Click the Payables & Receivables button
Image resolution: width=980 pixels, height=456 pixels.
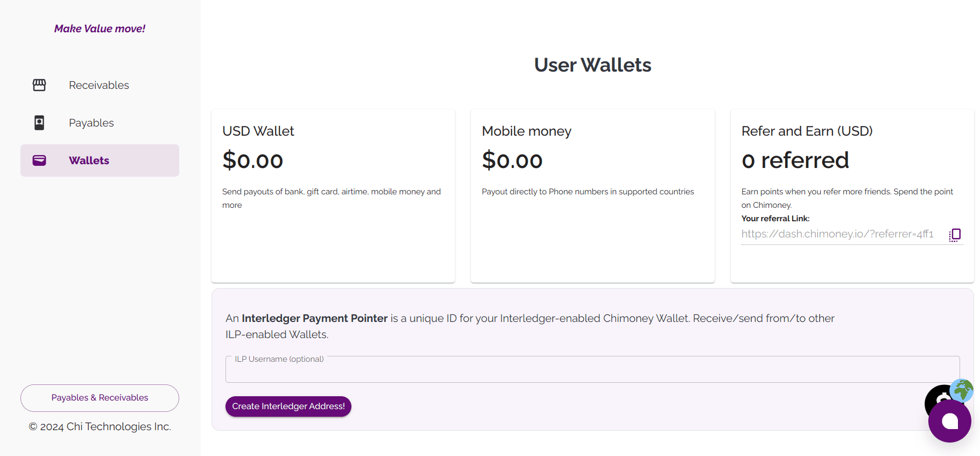pyautogui.click(x=100, y=398)
